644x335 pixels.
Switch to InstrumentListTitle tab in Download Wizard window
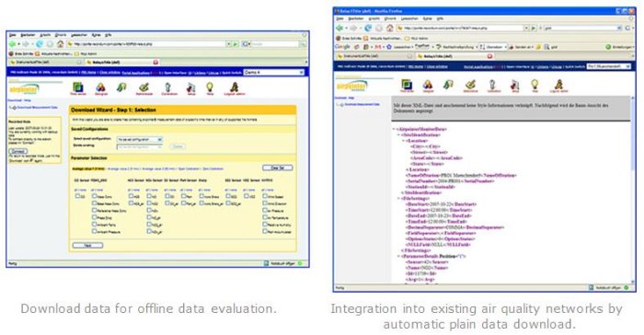click(x=44, y=62)
